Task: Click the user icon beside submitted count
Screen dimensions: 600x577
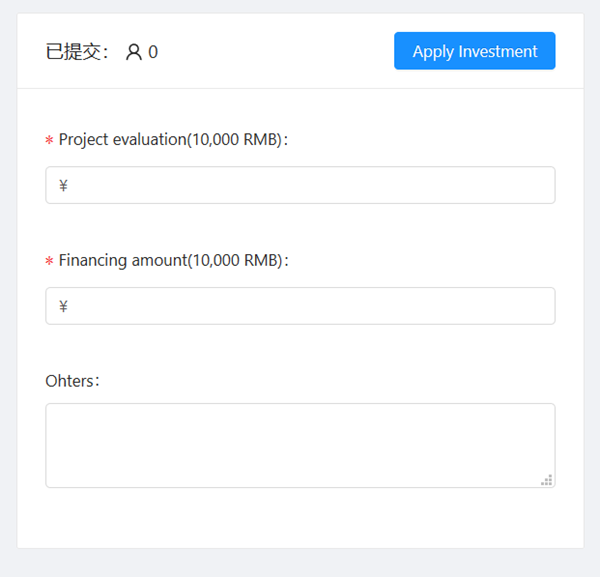Action: [134, 52]
